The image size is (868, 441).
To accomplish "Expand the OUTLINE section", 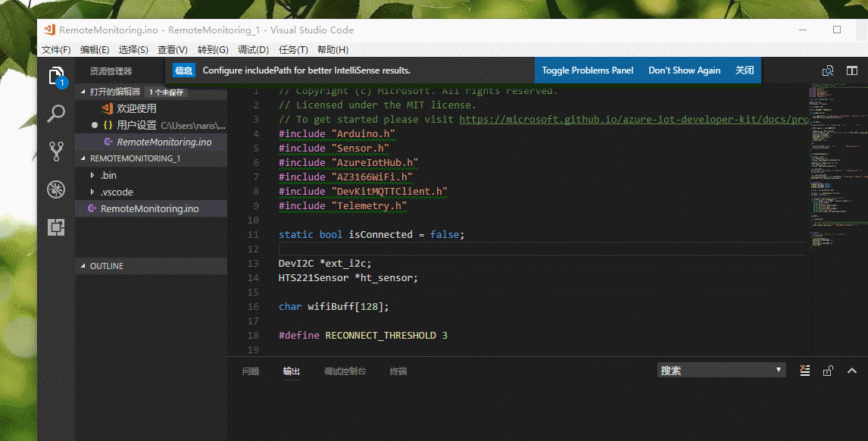I will (x=106, y=265).
